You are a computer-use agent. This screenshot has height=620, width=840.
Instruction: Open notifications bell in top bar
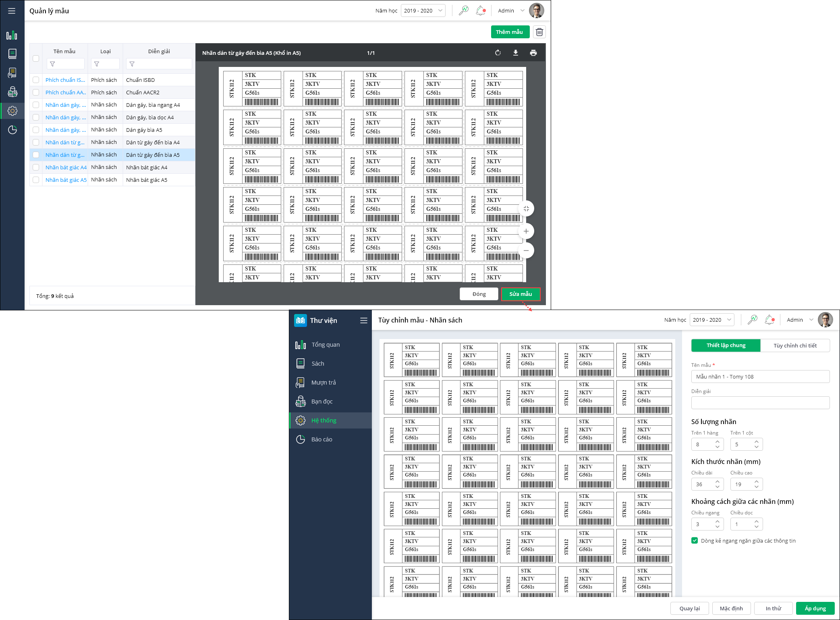(480, 10)
